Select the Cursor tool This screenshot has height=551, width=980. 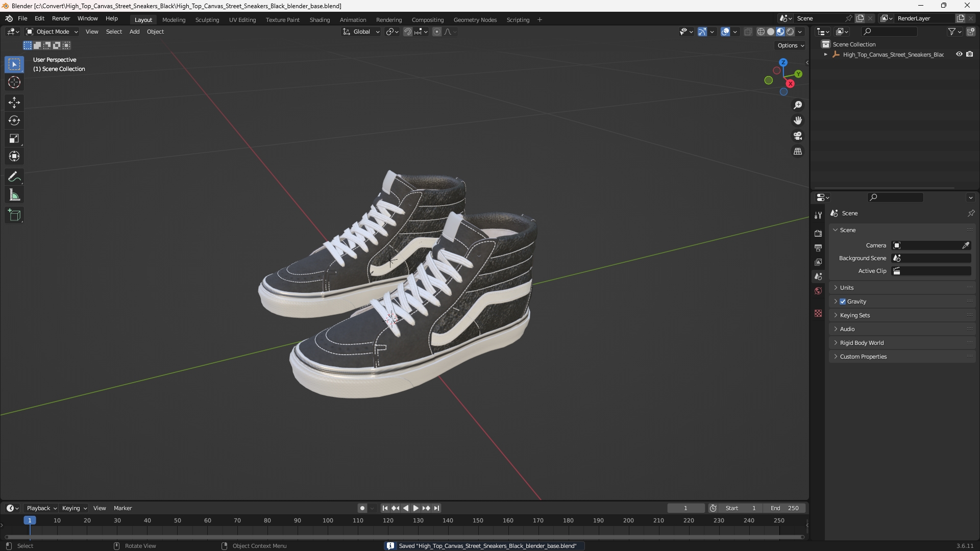click(14, 82)
